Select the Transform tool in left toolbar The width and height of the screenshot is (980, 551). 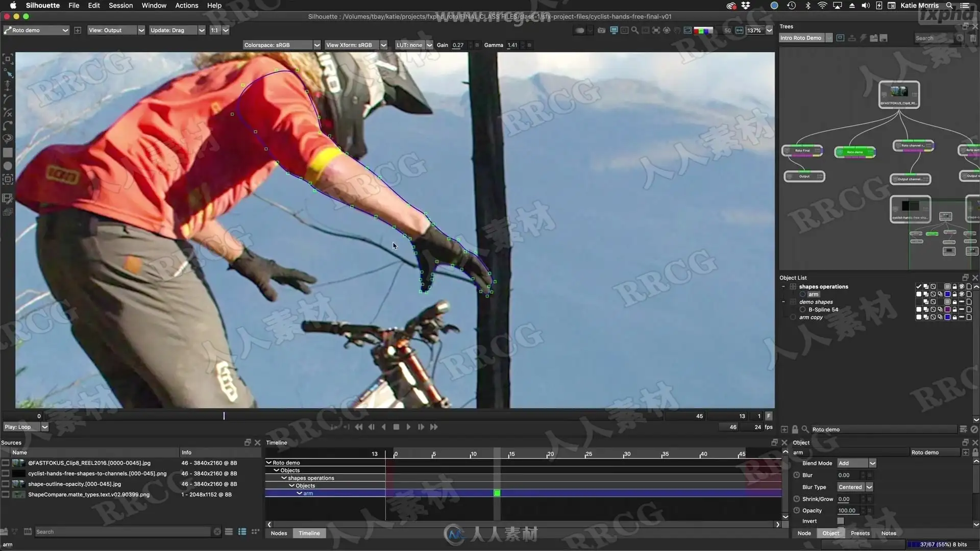pyautogui.click(x=8, y=59)
